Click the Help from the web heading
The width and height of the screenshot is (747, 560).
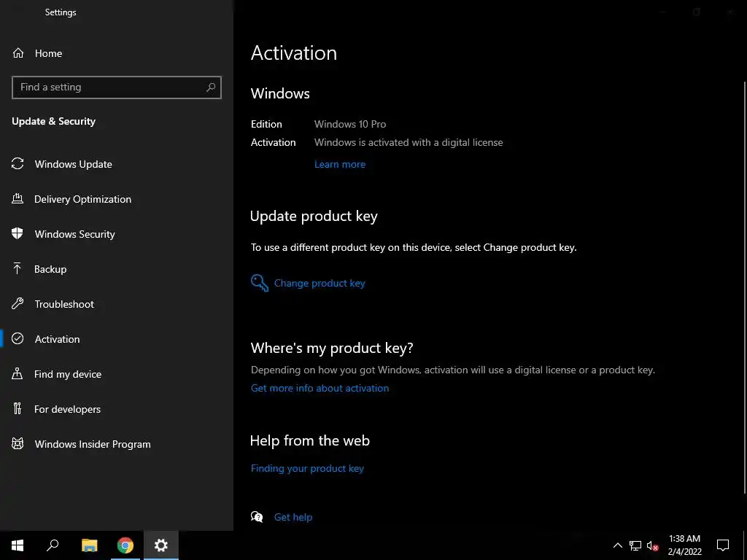point(309,440)
